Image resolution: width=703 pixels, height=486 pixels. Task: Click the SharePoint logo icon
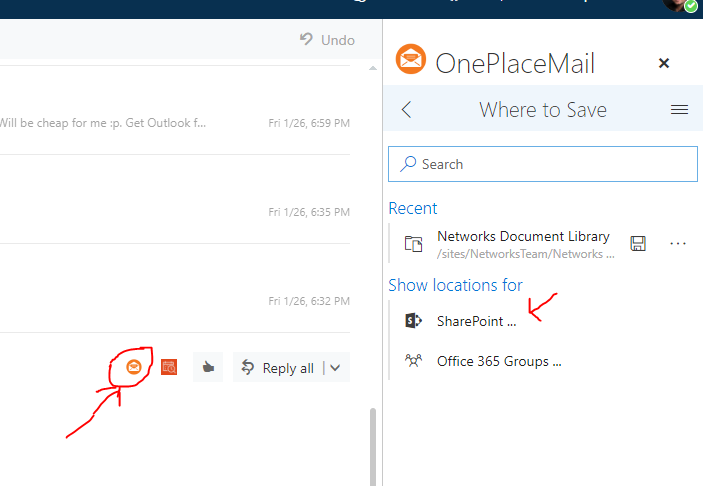click(x=413, y=321)
